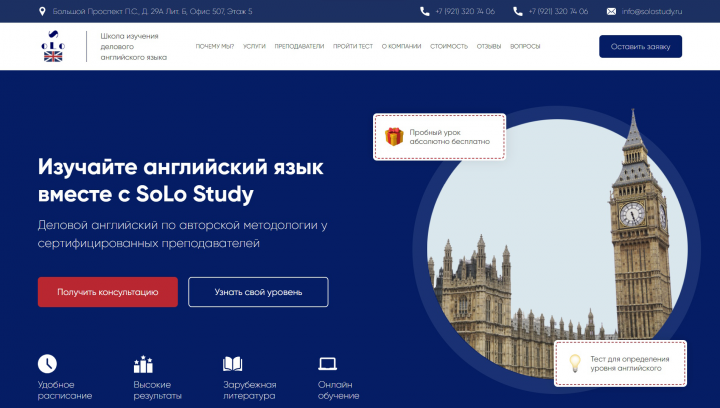Click the Удобное расписание label
This screenshot has width=720, height=408.
click(65, 390)
